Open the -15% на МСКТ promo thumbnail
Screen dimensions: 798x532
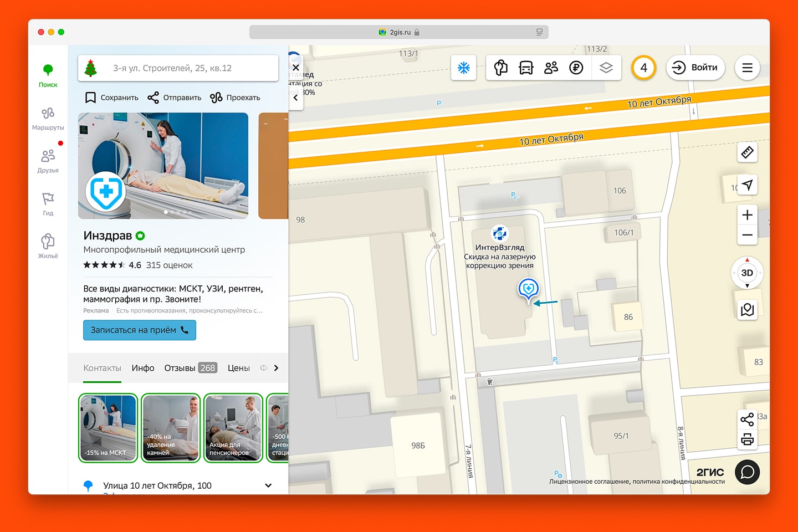pos(108,428)
